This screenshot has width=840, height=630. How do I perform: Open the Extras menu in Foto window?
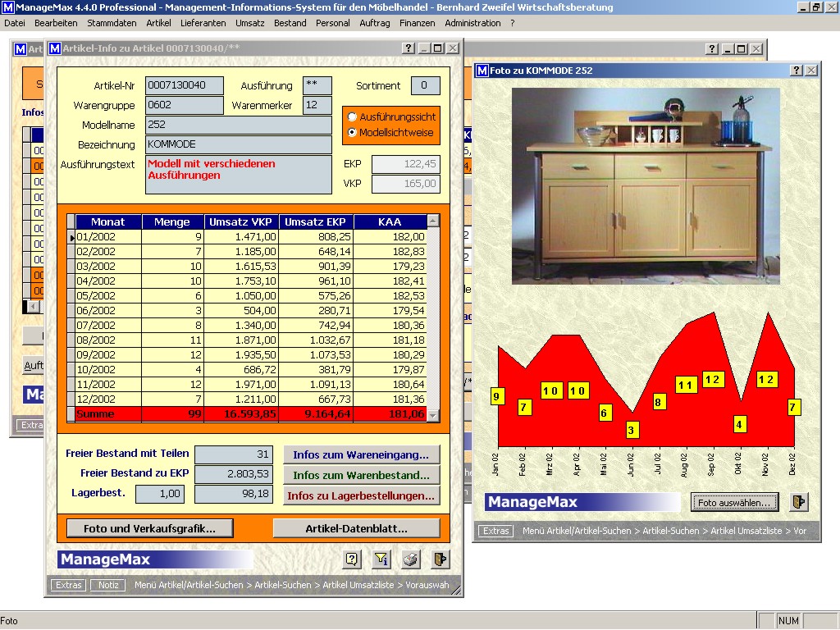[x=495, y=531]
